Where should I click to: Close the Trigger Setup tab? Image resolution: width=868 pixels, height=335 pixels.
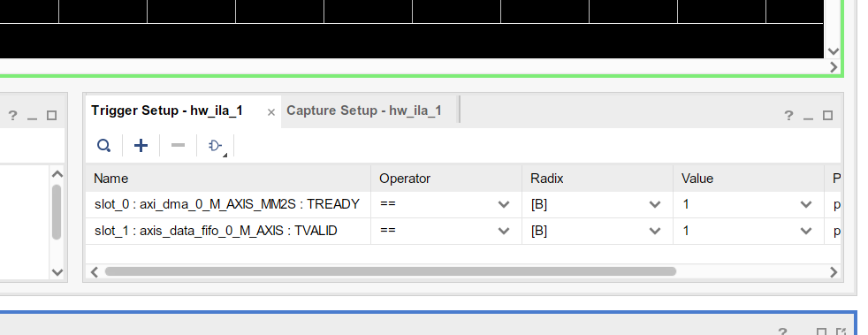pos(271,112)
